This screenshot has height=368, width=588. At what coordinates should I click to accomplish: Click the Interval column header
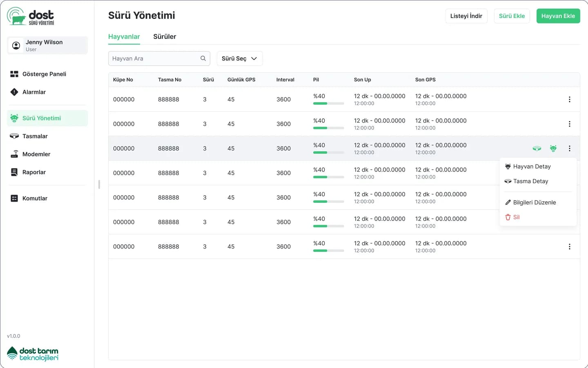click(285, 80)
